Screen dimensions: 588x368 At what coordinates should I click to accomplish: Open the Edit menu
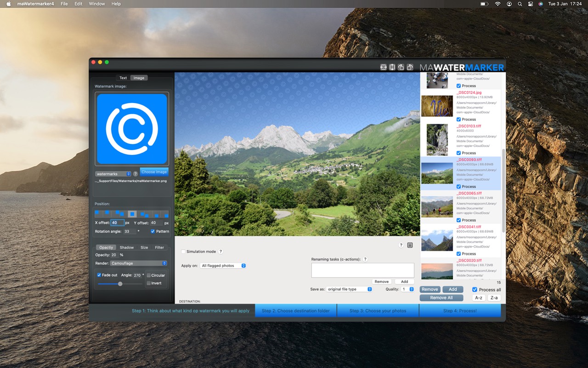coord(79,4)
